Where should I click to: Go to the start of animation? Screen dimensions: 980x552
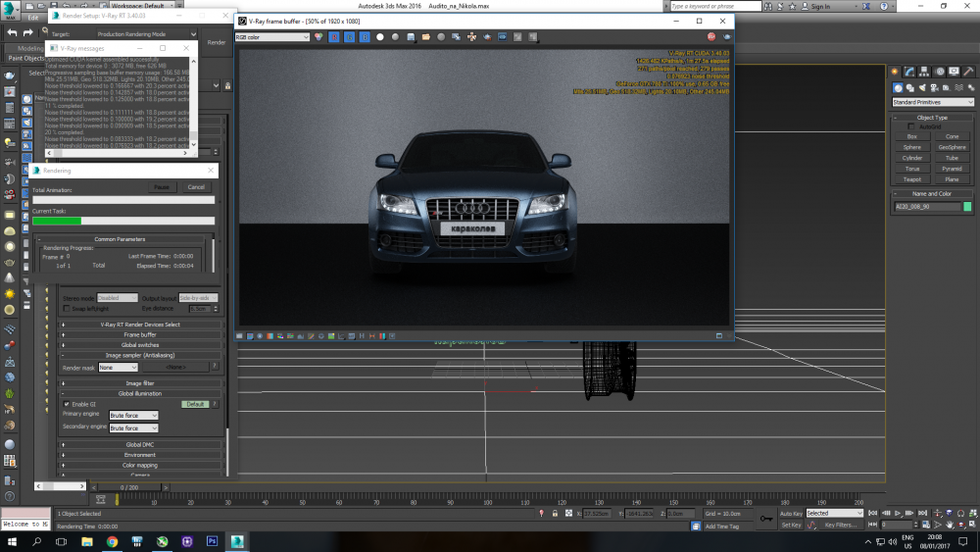click(x=873, y=513)
